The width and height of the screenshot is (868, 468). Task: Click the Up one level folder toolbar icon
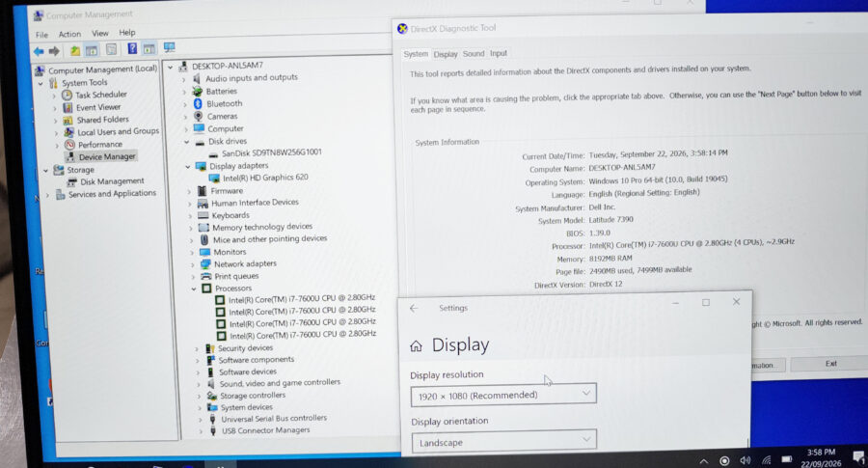point(74,51)
